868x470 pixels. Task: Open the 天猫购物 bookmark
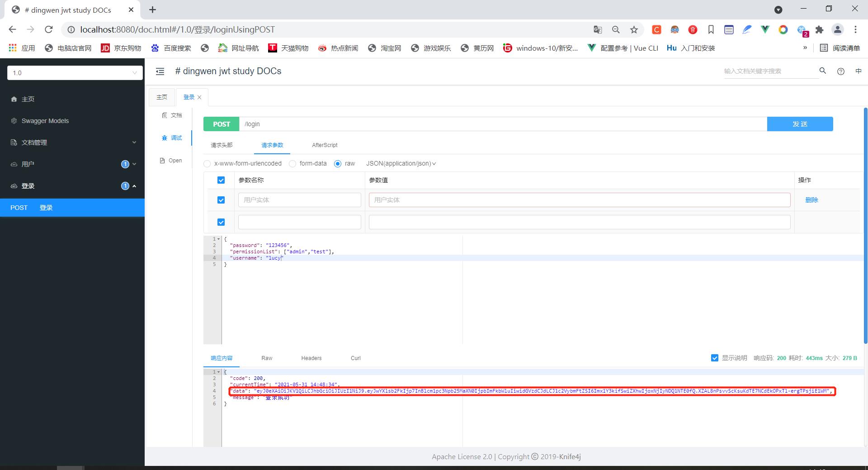[288, 48]
